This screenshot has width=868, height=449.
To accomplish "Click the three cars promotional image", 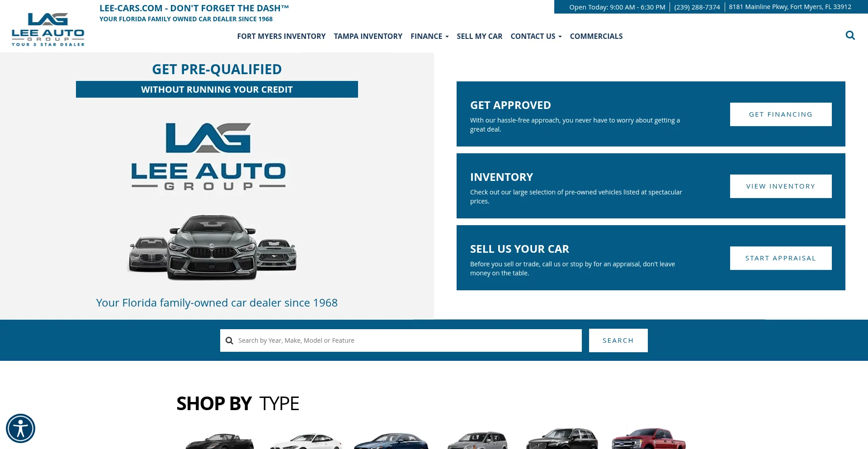I will 212,247.
